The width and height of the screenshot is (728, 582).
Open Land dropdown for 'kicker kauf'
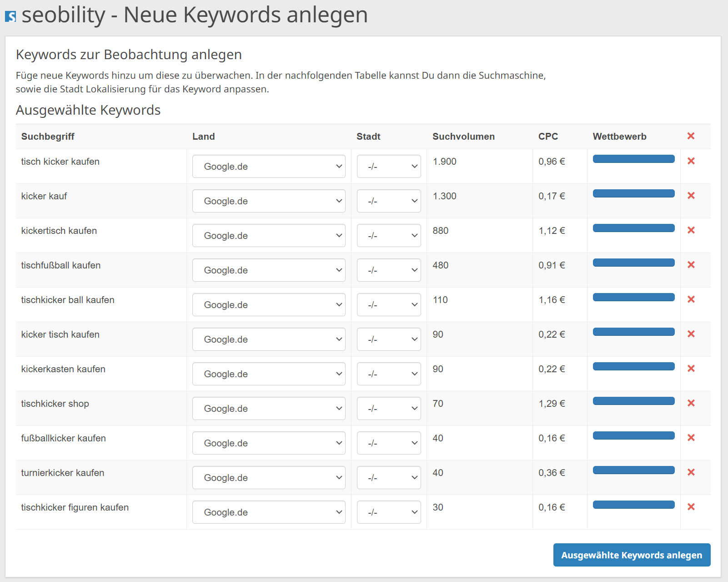point(269,201)
